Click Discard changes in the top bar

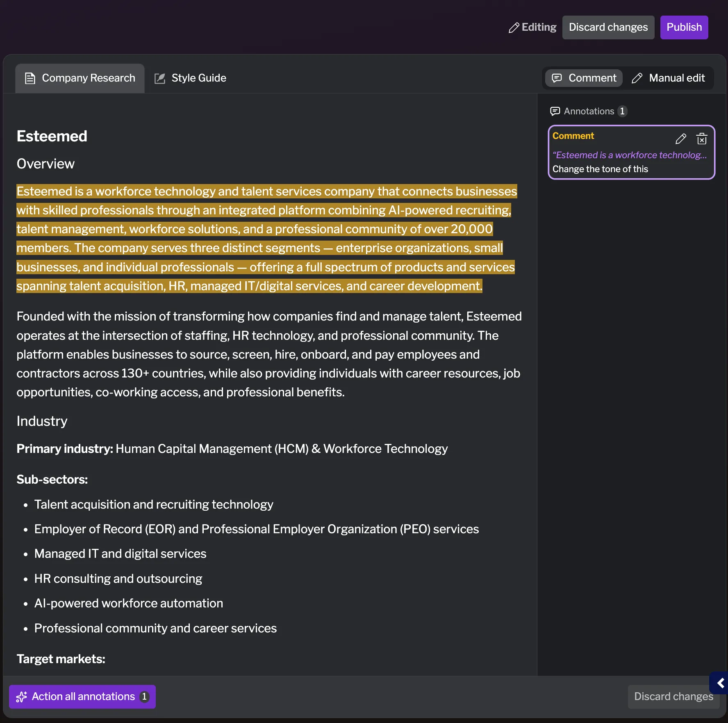(x=608, y=27)
